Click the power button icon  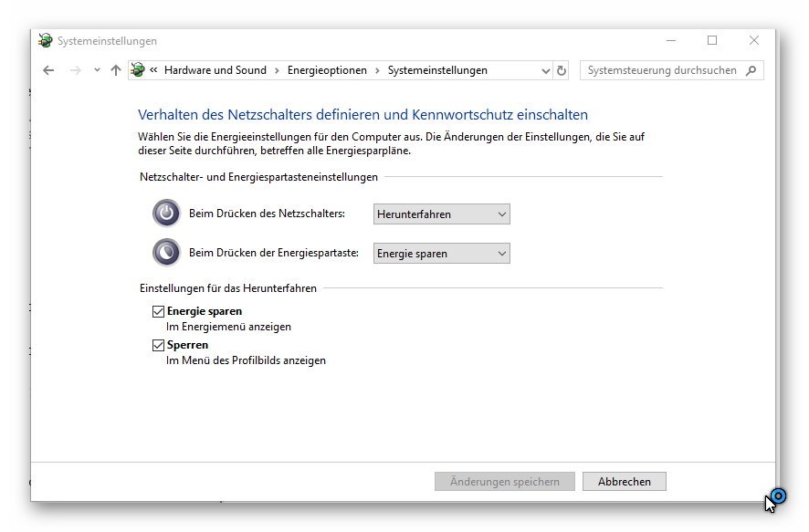(x=166, y=213)
